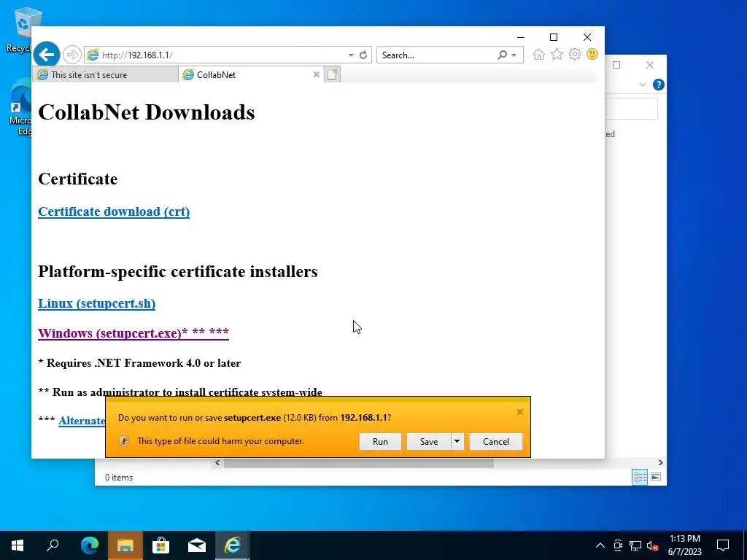Open network status tray icon
This screenshot has height=560, width=747.
pyautogui.click(x=635, y=545)
